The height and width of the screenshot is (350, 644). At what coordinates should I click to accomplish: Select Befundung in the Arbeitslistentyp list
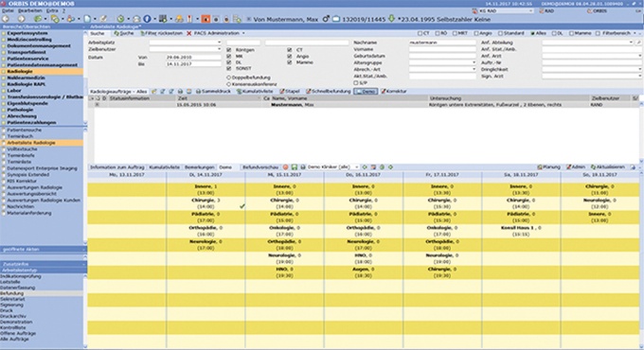pyautogui.click(x=12, y=294)
